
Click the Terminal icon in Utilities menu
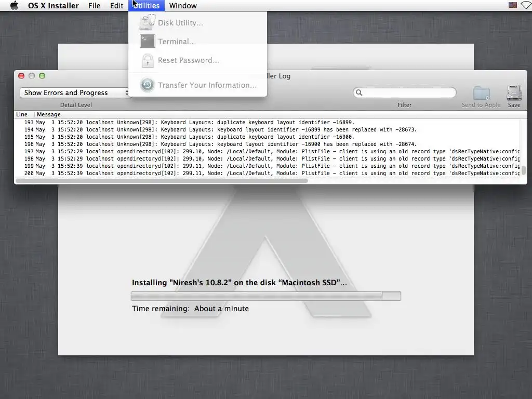147,42
